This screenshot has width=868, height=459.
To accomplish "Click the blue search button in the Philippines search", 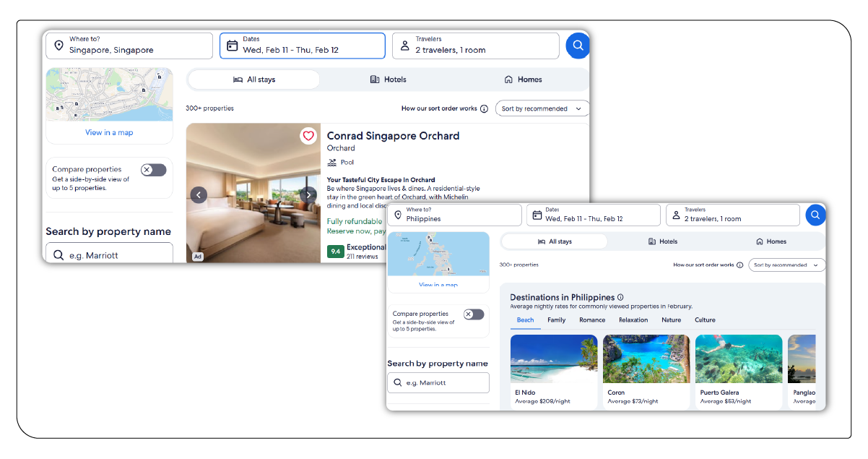I will [x=815, y=215].
